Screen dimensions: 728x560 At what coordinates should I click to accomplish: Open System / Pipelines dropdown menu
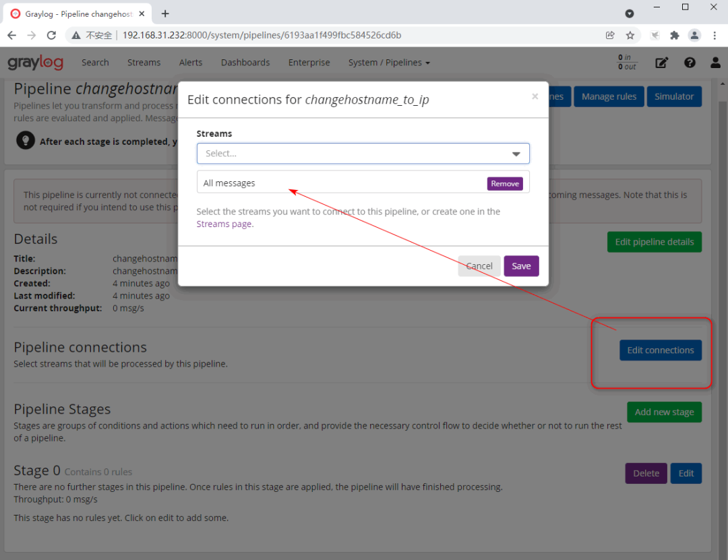pyautogui.click(x=389, y=63)
